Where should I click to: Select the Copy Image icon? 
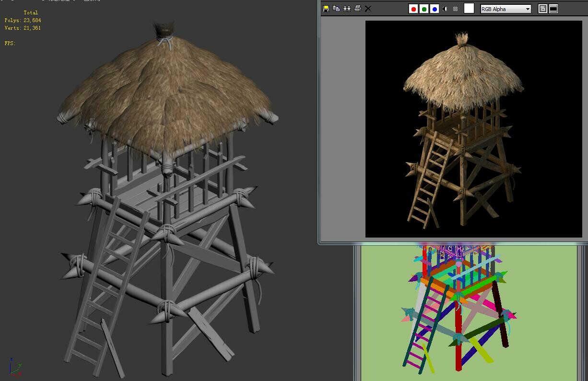tap(337, 8)
